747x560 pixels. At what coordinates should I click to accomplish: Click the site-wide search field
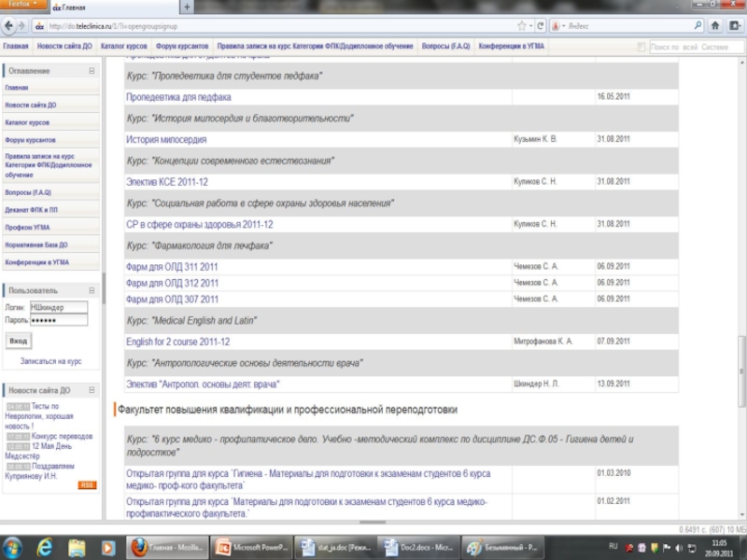point(696,47)
